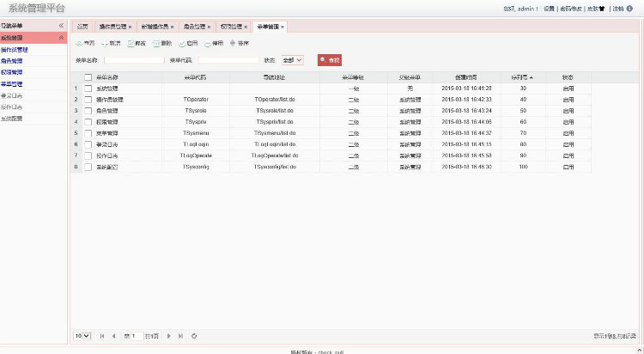Click the 新增 (add) plus toolbar icon

[x=104, y=43]
